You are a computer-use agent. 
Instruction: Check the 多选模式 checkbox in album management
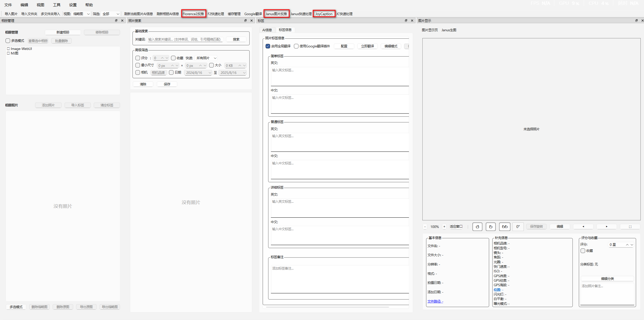pyautogui.click(x=8, y=41)
